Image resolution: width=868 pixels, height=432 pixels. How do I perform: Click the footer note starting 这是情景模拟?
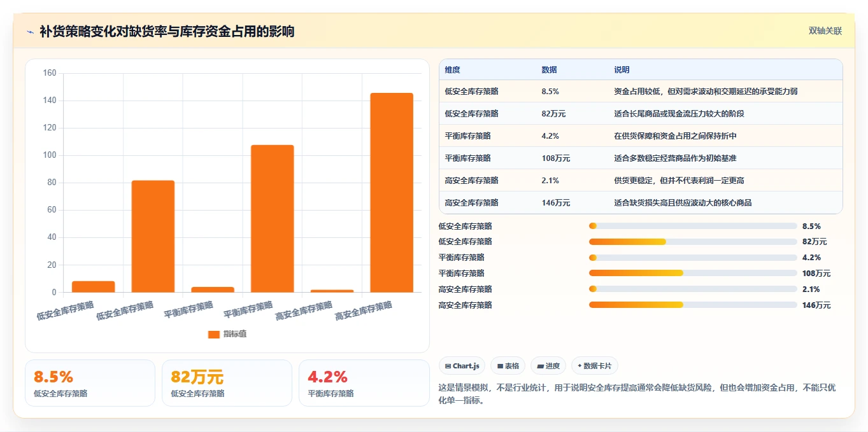[637, 394]
